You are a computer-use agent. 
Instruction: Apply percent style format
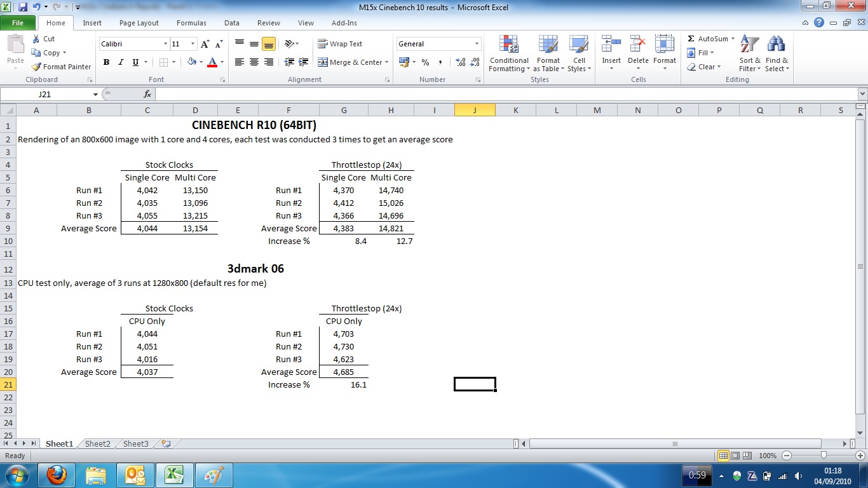(425, 62)
